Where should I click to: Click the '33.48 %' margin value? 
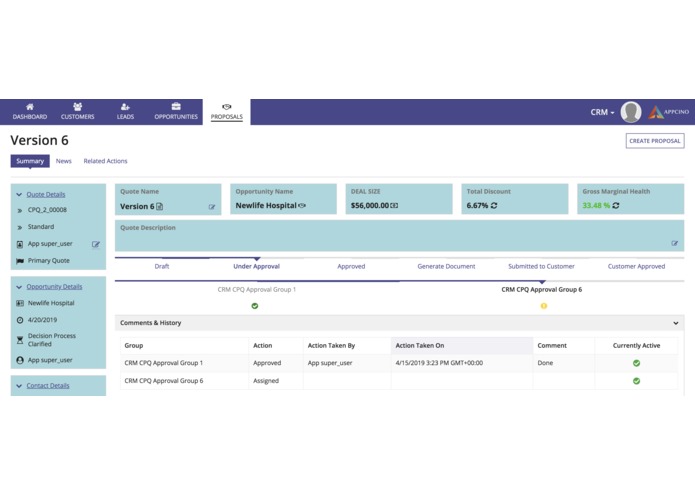click(596, 206)
